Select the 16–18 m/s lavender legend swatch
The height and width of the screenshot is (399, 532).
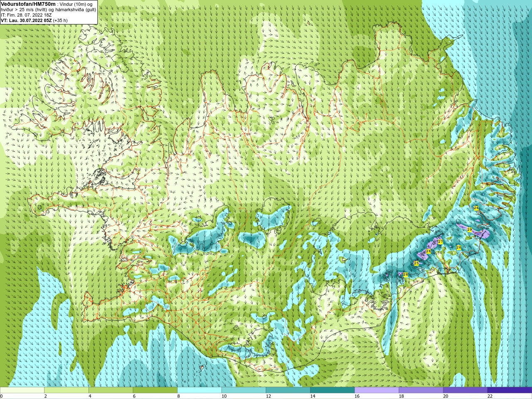click(377, 390)
